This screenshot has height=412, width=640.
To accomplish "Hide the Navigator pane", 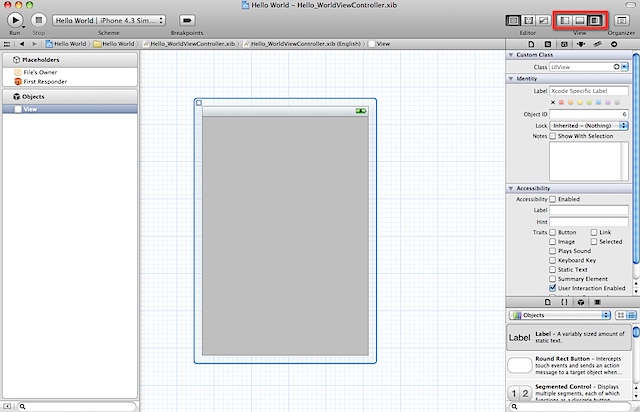I will [x=565, y=20].
